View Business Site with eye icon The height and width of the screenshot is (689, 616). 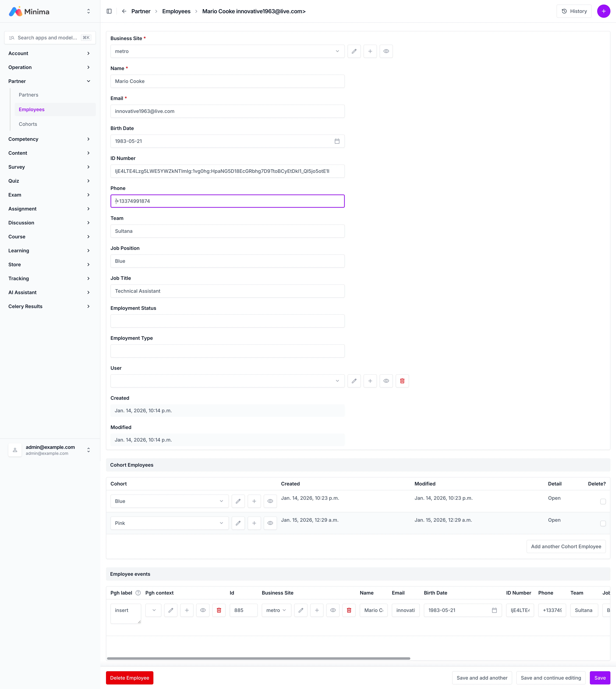(386, 51)
